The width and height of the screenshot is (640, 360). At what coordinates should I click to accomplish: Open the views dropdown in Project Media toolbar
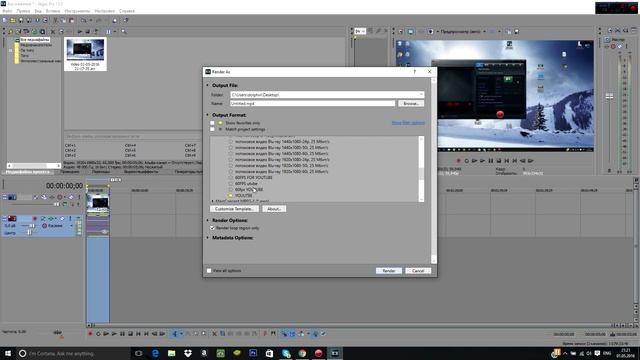pos(115,31)
